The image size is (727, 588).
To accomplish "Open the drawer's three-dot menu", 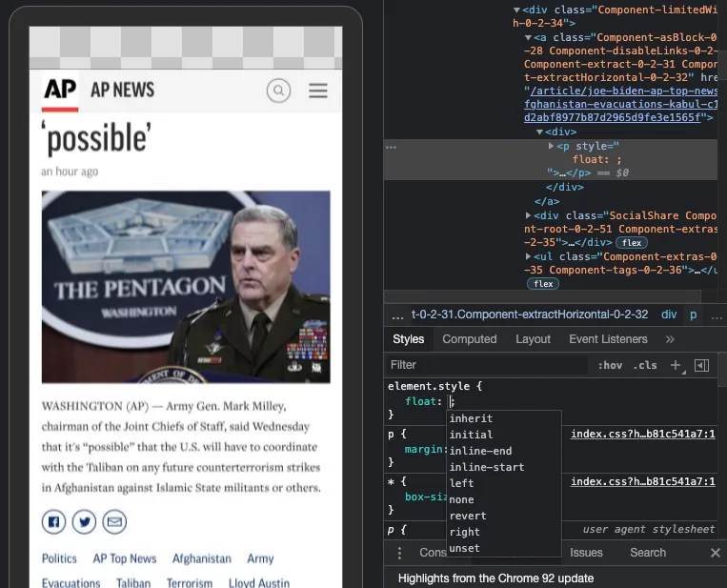I will click(x=399, y=553).
